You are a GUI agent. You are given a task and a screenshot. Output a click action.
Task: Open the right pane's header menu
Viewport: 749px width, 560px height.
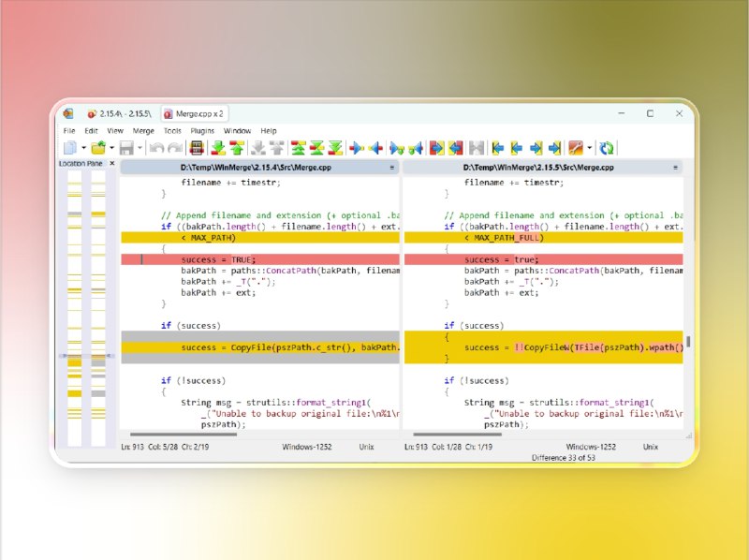675,167
